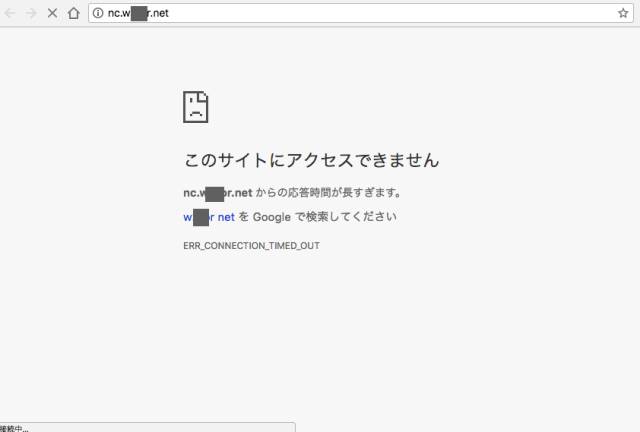
Task: Bookmark this page with the star
Action: click(x=623, y=13)
